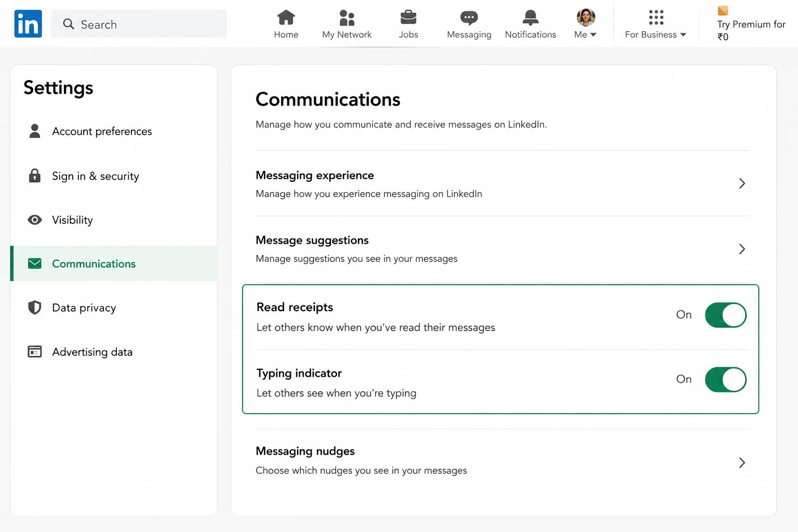Select Data privacy settings section
This screenshot has height=532, width=798.
point(114,308)
